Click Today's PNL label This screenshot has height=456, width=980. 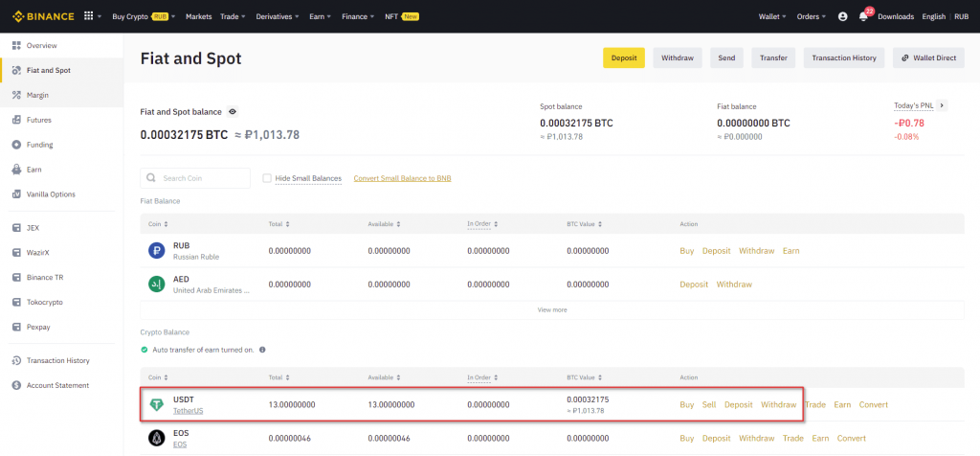914,105
